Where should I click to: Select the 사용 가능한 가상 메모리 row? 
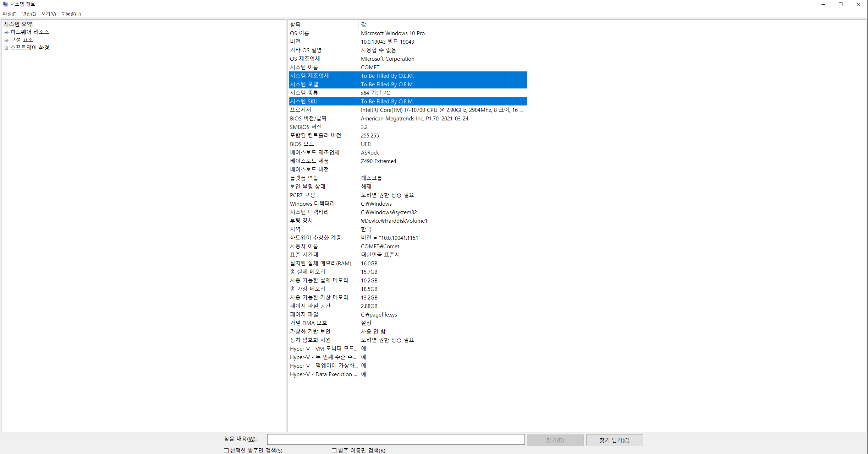408,297
